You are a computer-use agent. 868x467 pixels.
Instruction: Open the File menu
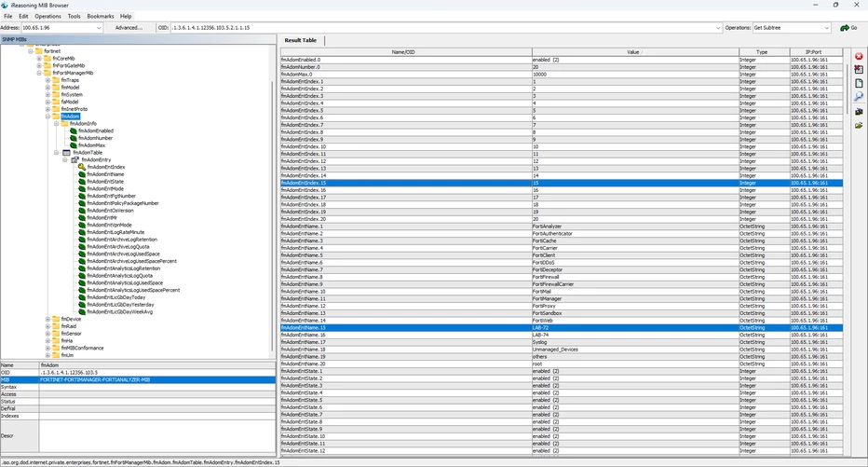tap(7, 16)
